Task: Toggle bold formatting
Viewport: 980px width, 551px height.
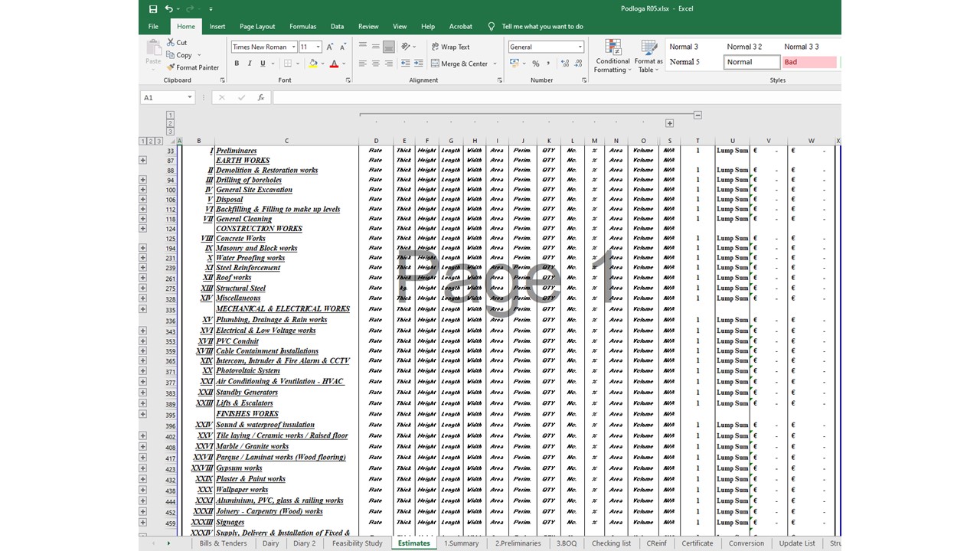Action: pos(237,64)
